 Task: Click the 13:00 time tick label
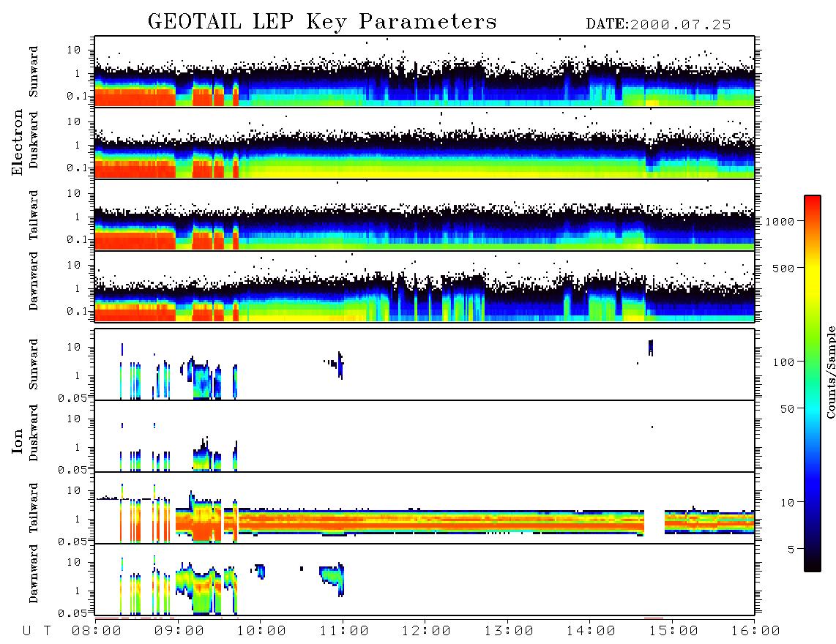point(509,632)
